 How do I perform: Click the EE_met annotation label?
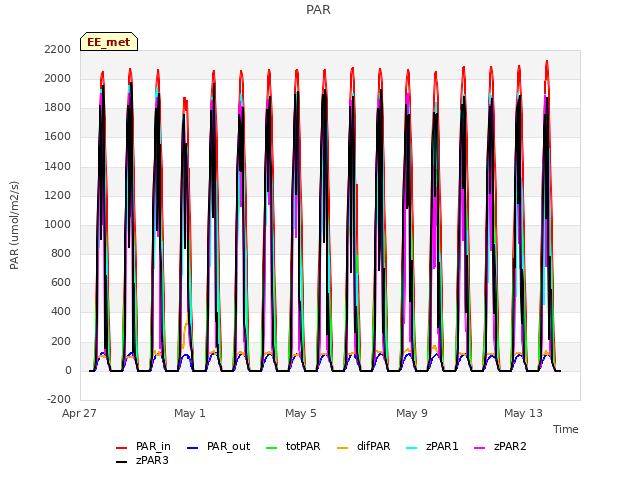point(109,42)
